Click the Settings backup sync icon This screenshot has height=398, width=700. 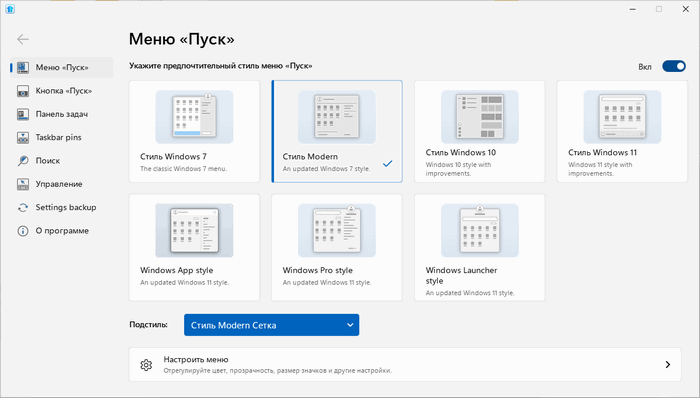(x=23, y=207)
